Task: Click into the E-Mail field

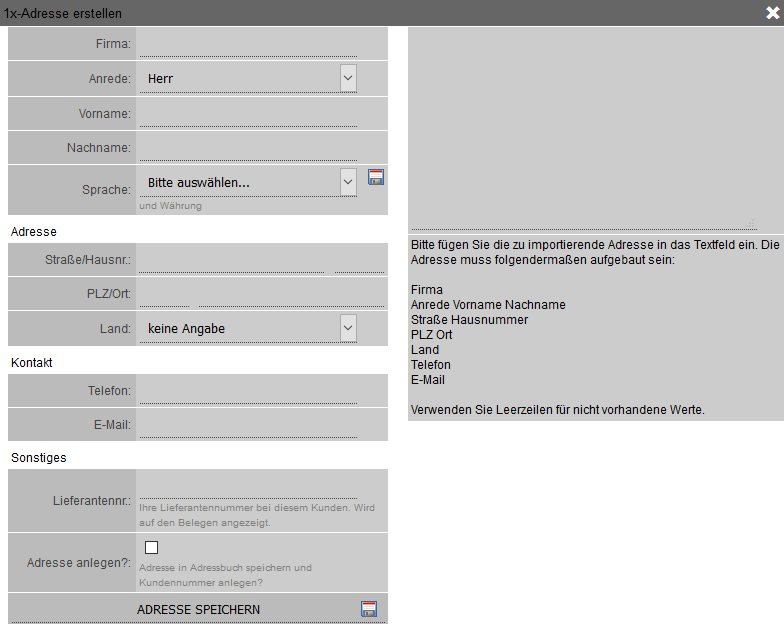Action: click(x=248, y=426)
